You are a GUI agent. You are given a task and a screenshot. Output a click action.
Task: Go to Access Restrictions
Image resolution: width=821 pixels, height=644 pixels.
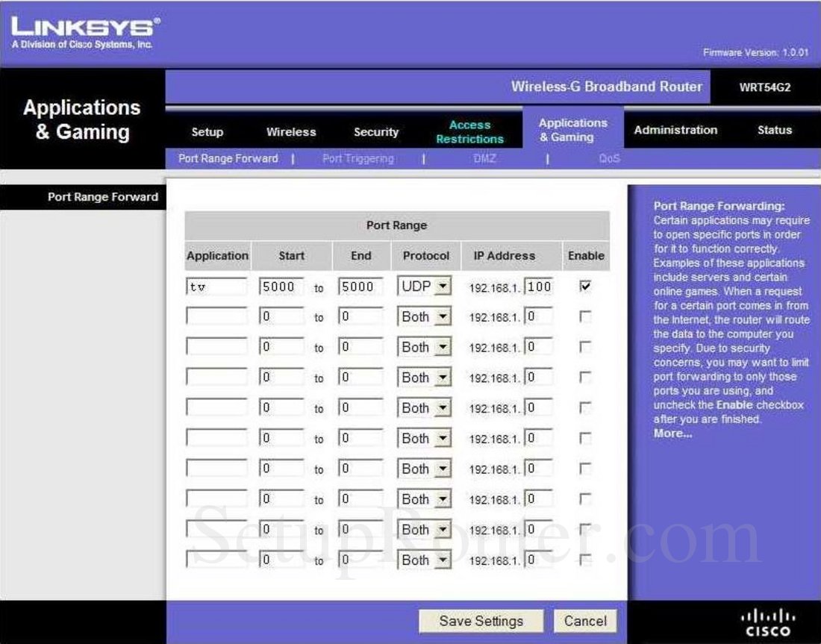pyautogui.click(x=469, y=131)
